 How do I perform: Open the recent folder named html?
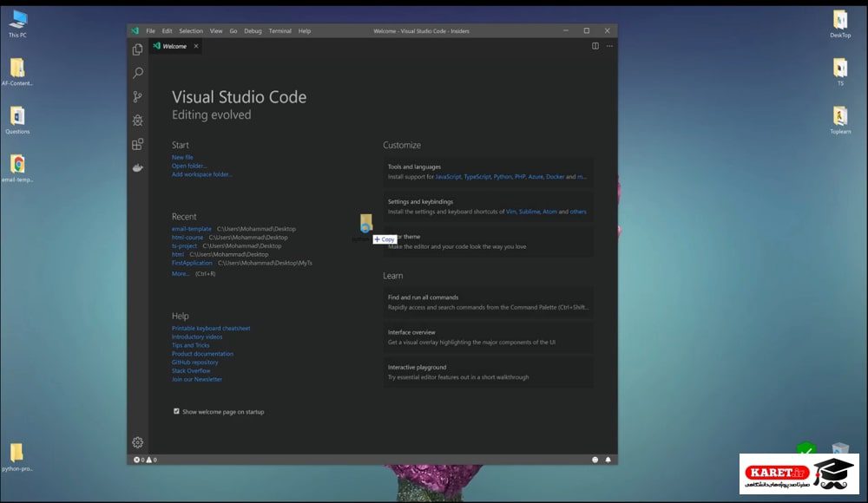coord(178,255)
